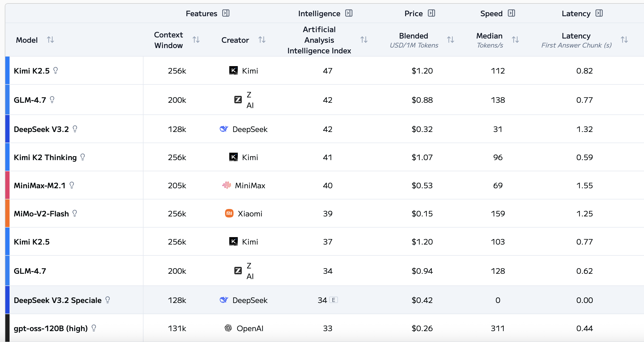Image resolution: width=644 pixels, height=342 pixels.
Task: Click the "$1.07" blended price cell
Action: pyautogui.click(x=422, y=157)
